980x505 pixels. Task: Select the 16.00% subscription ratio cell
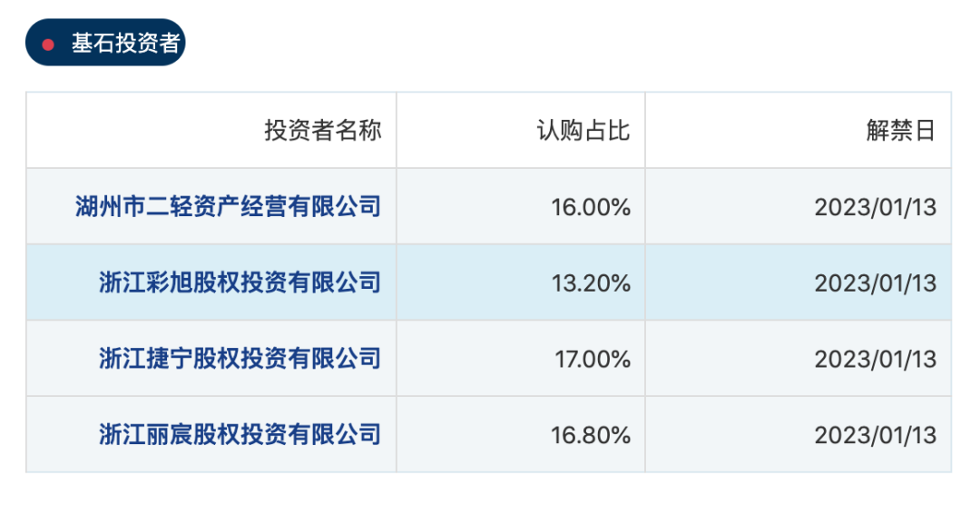pos(591,207)
